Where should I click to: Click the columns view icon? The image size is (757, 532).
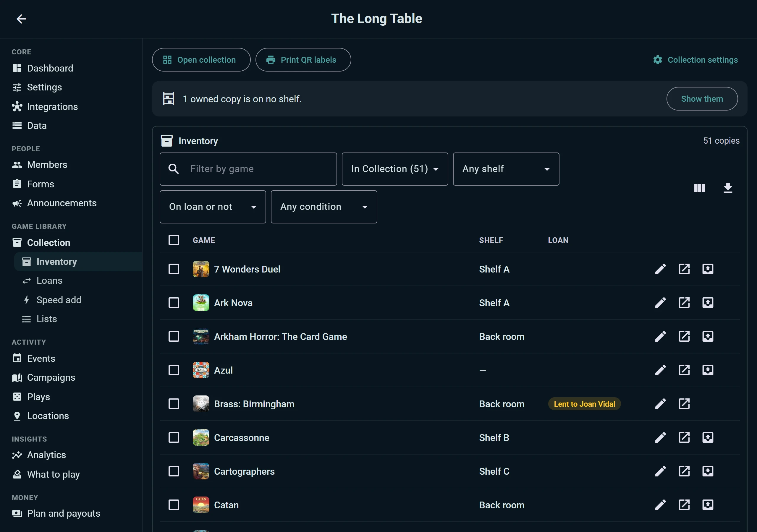click(699, 188)
